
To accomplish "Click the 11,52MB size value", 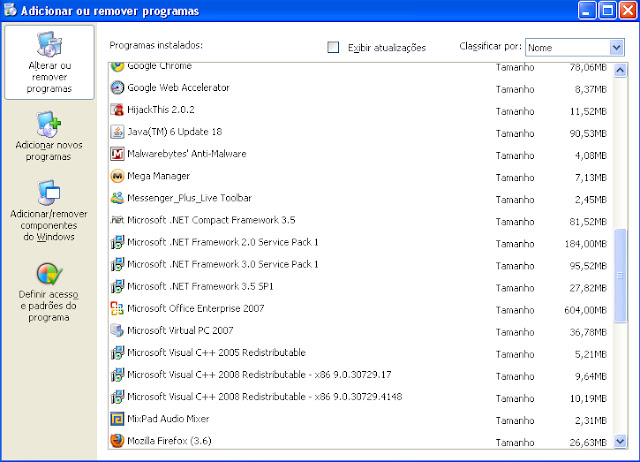I will 588,112.
